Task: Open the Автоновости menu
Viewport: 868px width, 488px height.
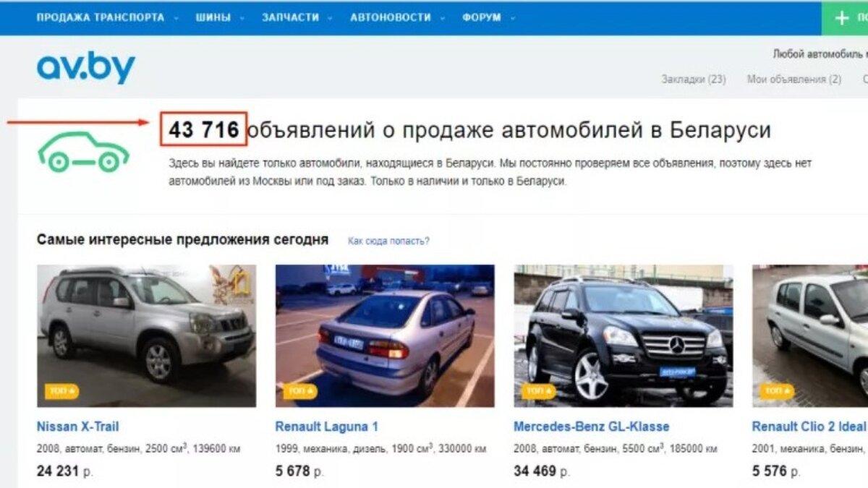Action: (396, 17)
